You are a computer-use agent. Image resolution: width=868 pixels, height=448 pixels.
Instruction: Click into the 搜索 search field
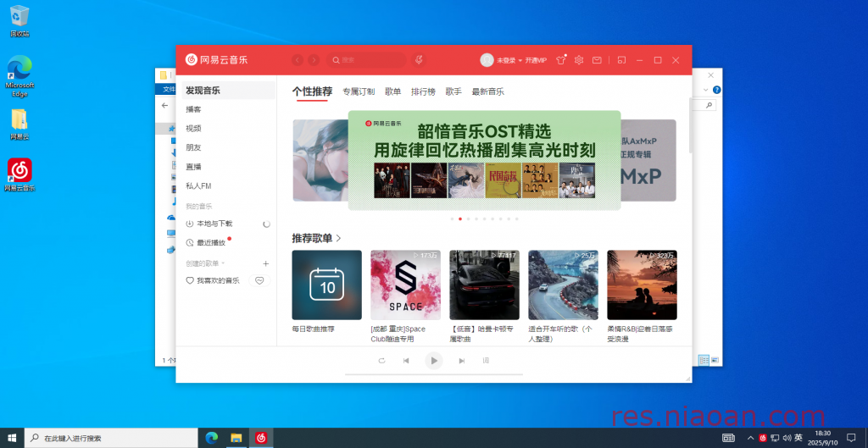366,60
